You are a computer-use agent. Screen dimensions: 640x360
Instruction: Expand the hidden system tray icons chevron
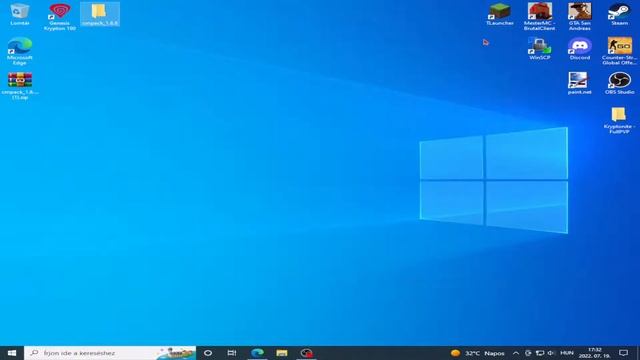pos(516,353)
